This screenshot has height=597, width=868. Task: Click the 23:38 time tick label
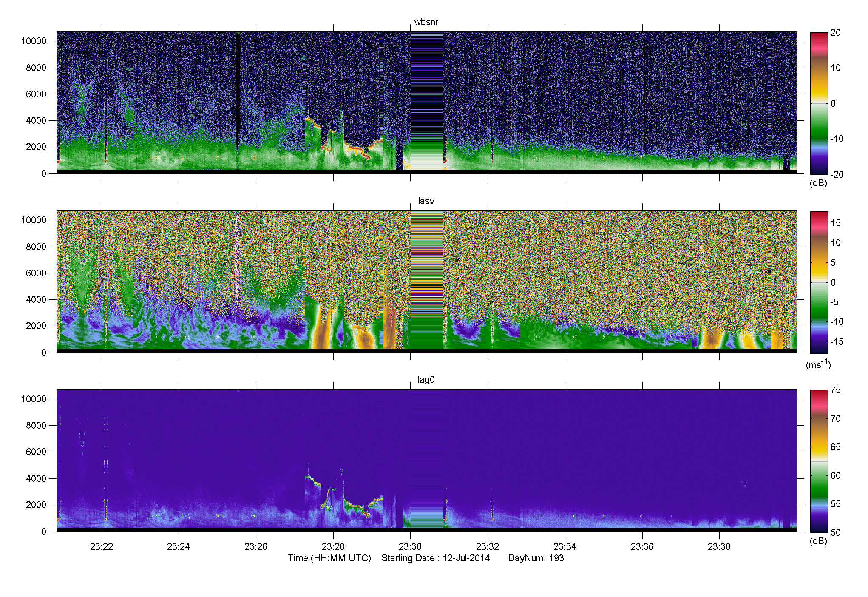click(x=719, y=546)
